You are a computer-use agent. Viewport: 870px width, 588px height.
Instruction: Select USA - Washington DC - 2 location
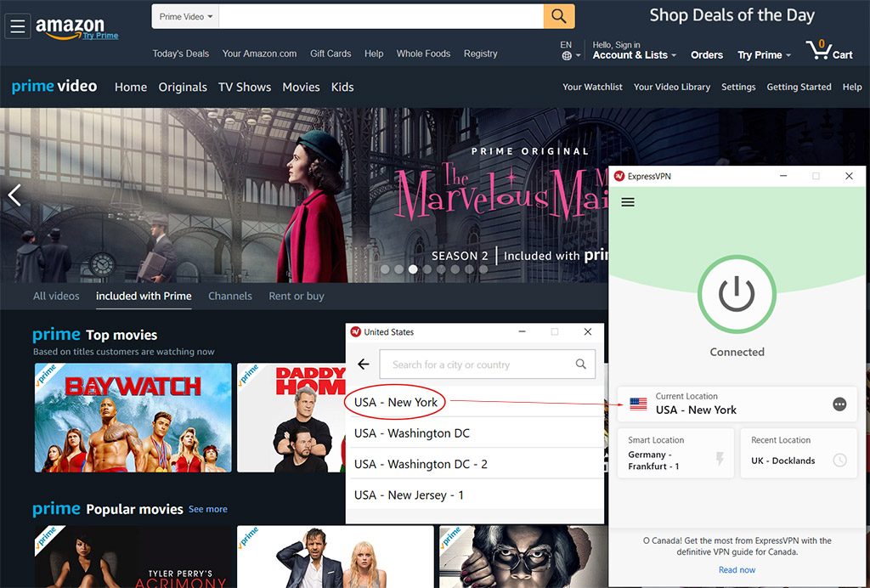click(474, 464)
